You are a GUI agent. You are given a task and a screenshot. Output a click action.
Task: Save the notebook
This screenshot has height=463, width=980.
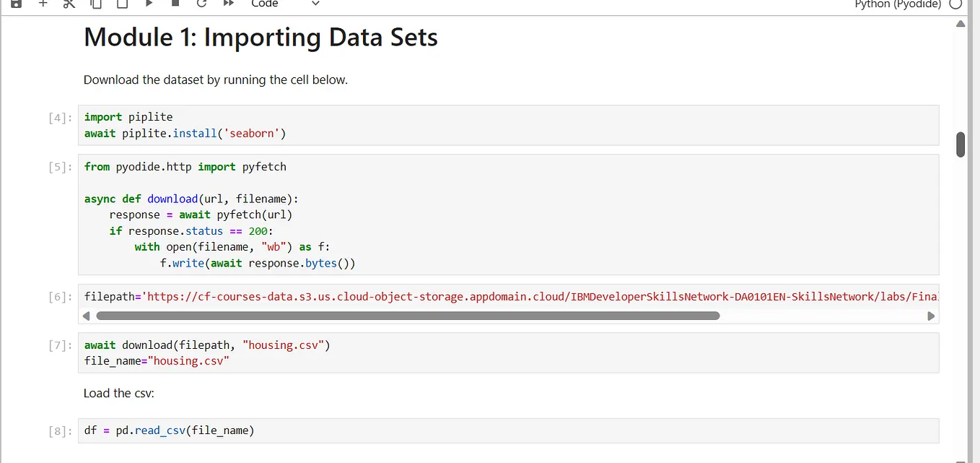coord(15,4)
